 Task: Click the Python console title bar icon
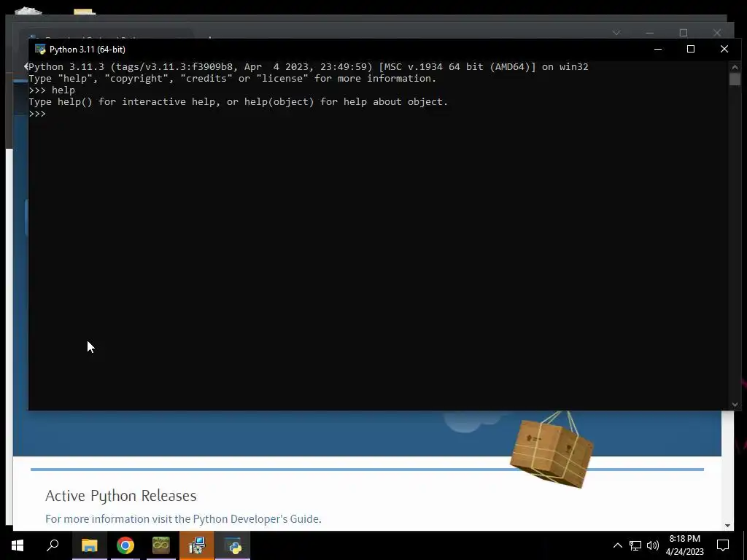(41, 49)
